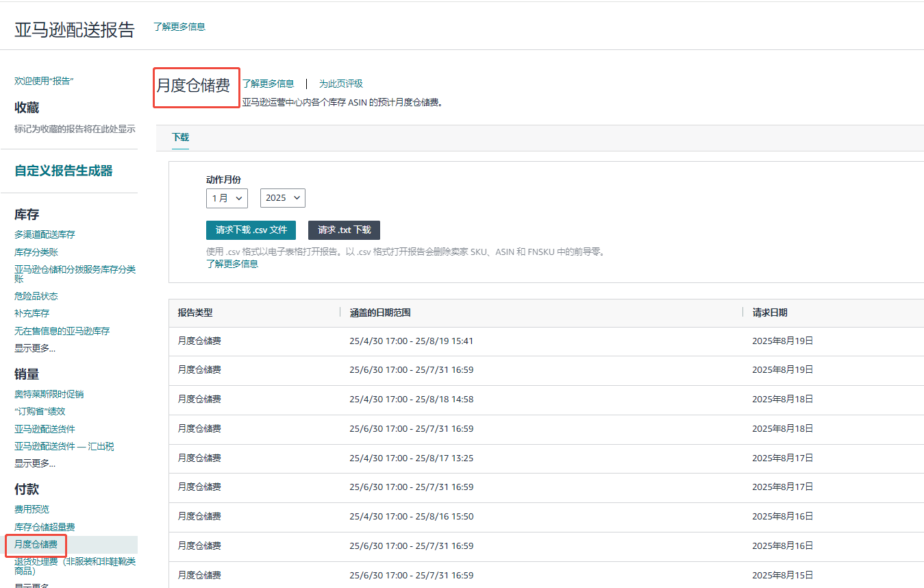Click the 亚马逊配送报告 page title
Screen dimensions: 924x588
75,29
